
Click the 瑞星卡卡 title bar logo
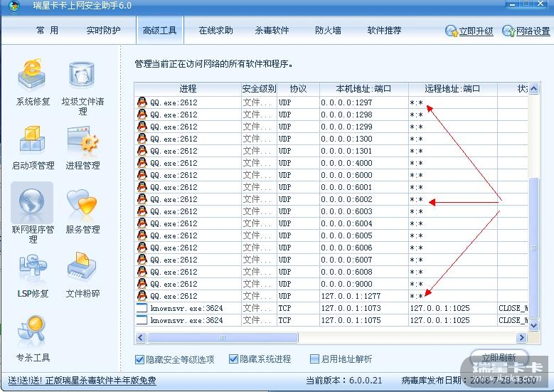point(14,6)
